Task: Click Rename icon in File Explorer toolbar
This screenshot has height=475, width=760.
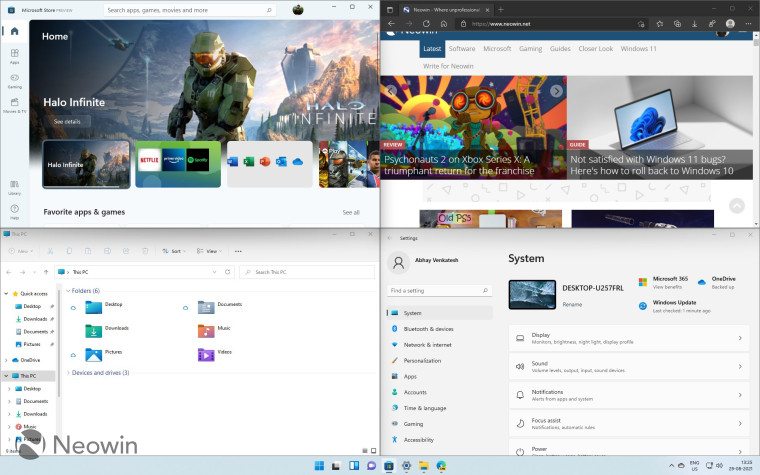Action: (x=107, y=251)
